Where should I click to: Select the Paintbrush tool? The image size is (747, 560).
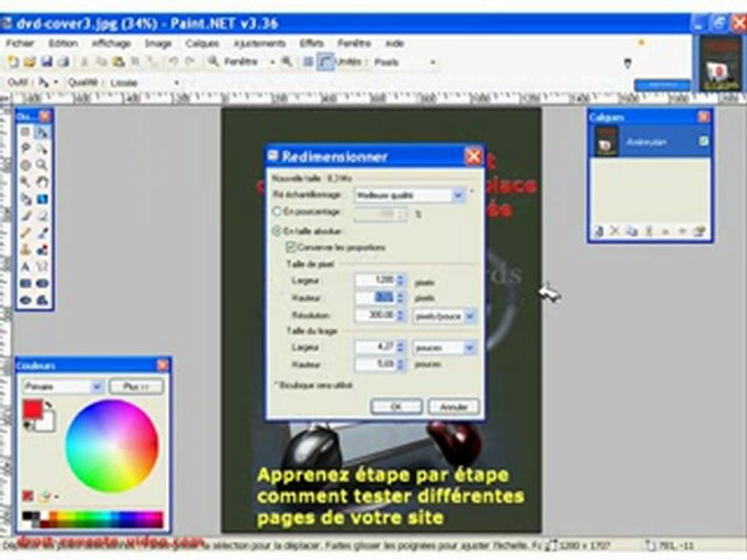tap(26, 216)
